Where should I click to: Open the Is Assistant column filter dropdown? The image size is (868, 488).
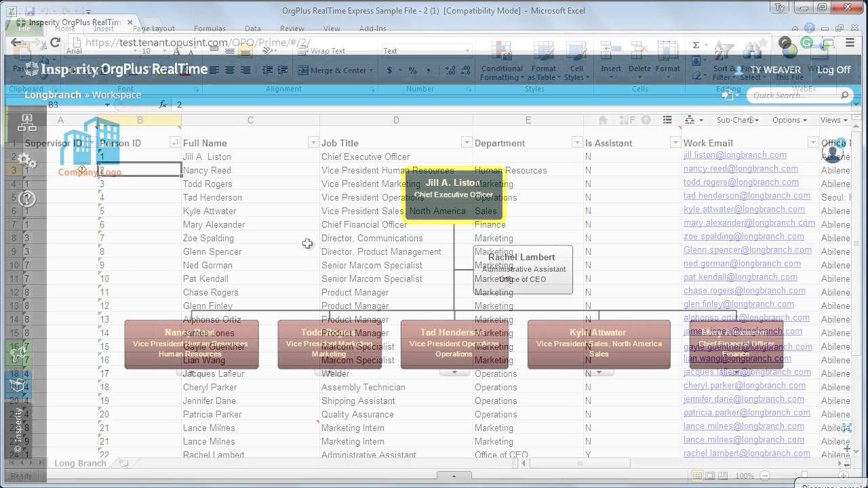[675, 142]
